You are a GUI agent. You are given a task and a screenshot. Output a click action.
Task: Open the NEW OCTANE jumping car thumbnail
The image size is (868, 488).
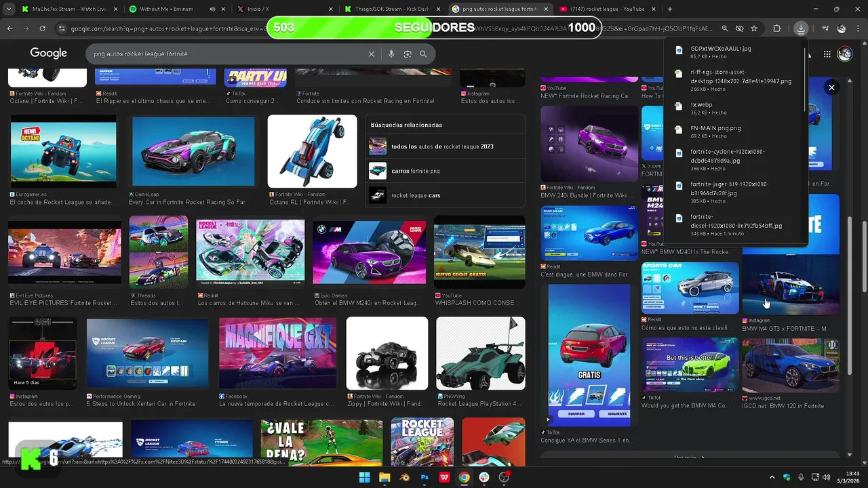click(x=63, y=151)
